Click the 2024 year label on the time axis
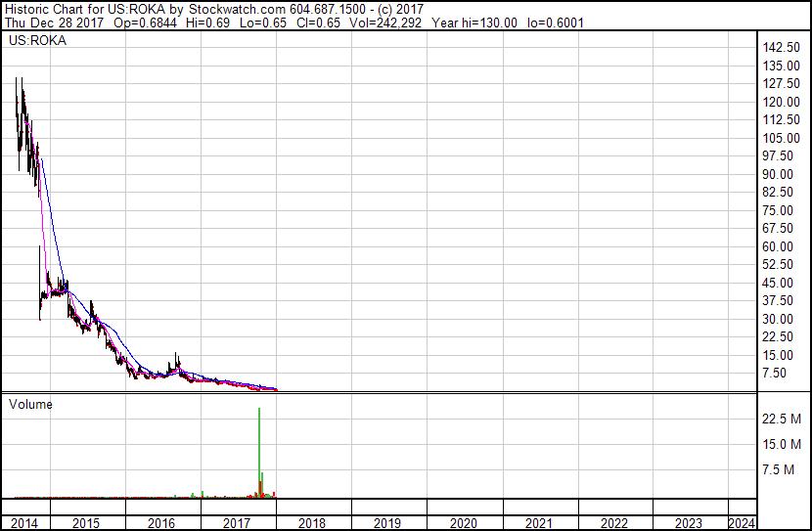Image resolution: width=812 pixels, height=531 pixels. [x=742, y=523]
